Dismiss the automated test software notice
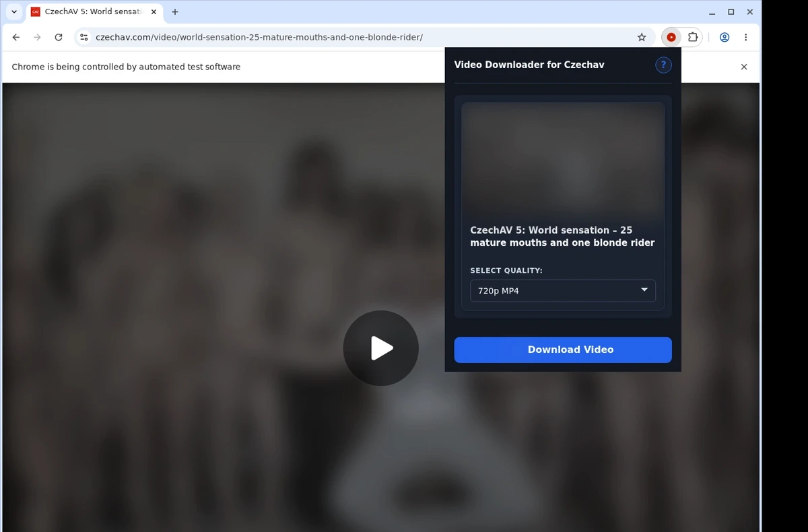This screenshot has height=532, width=808. 744,67
